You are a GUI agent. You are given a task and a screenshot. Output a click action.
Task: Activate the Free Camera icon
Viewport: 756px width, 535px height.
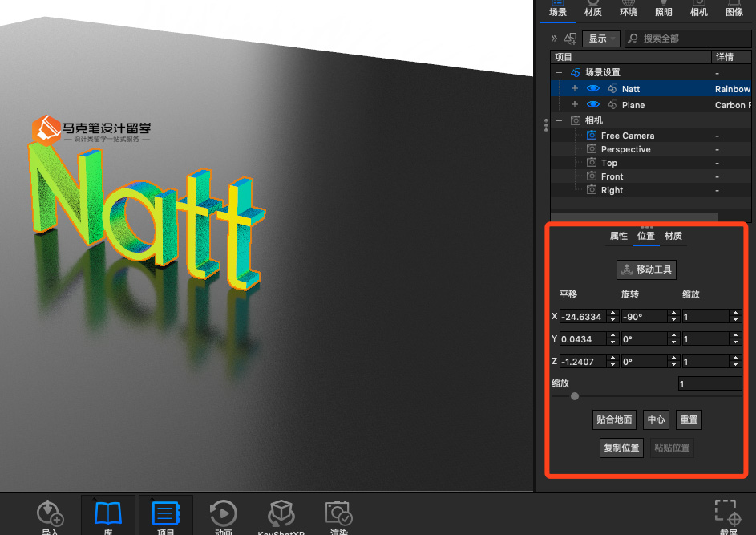coord(592,135)
